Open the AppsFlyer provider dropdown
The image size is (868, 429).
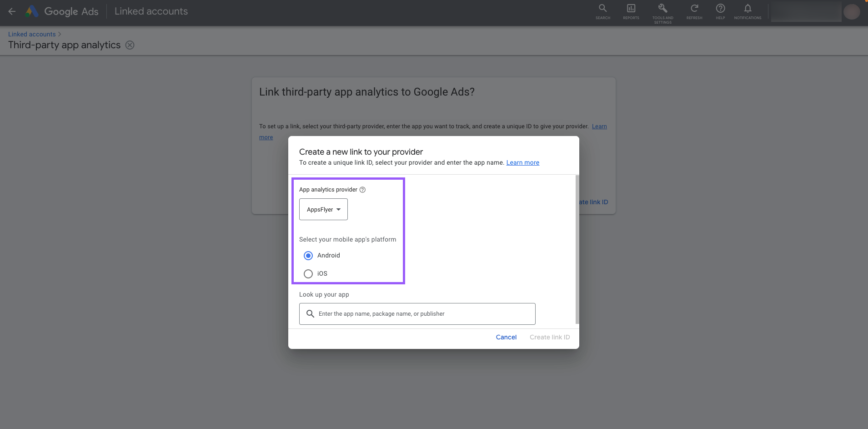point(323,209)
